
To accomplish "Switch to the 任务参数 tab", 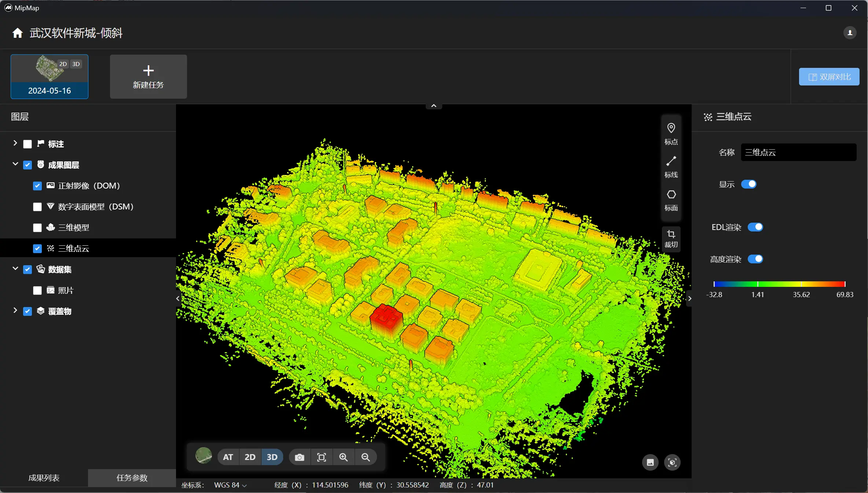I will [x=132, y=478].
